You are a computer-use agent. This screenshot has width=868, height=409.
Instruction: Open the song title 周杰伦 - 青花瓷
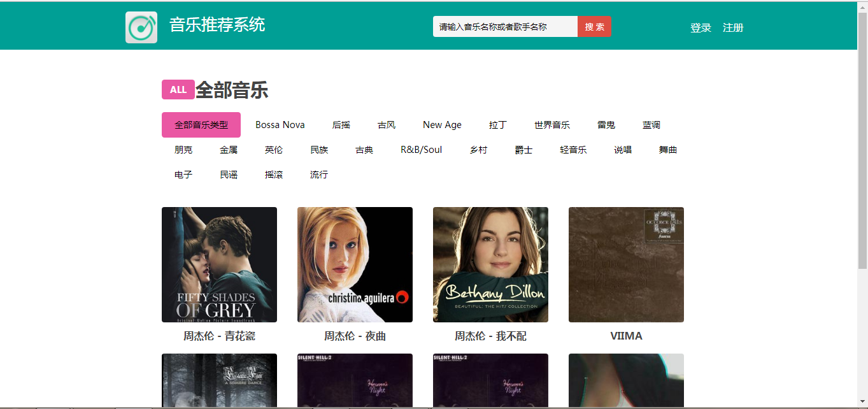click(219, 336)
